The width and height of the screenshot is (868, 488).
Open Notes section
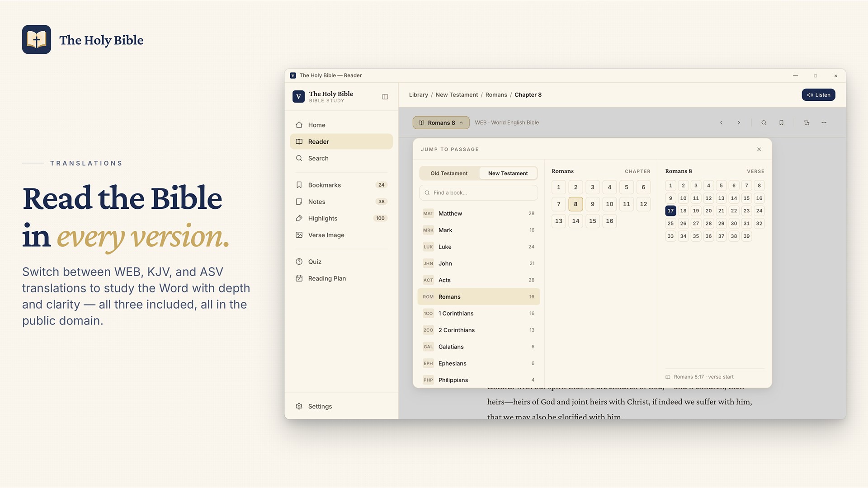(x=341, y=202)
